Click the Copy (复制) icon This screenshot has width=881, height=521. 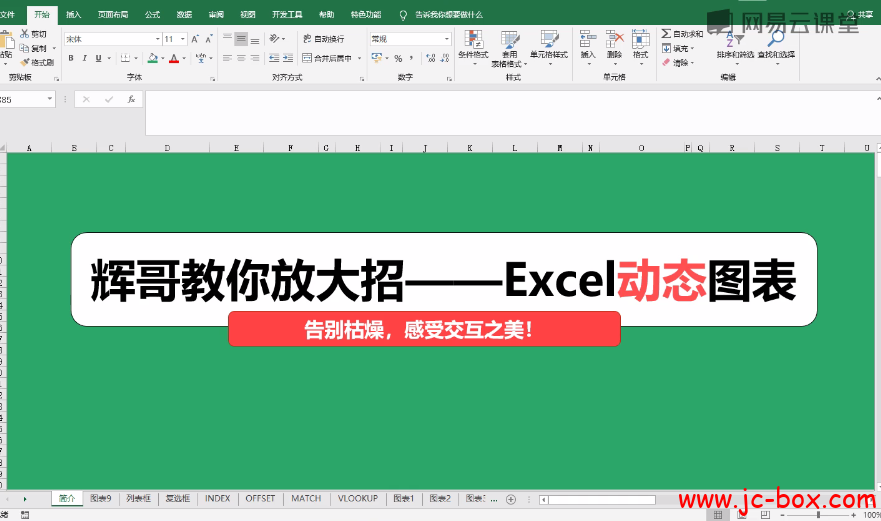(24, 48)
